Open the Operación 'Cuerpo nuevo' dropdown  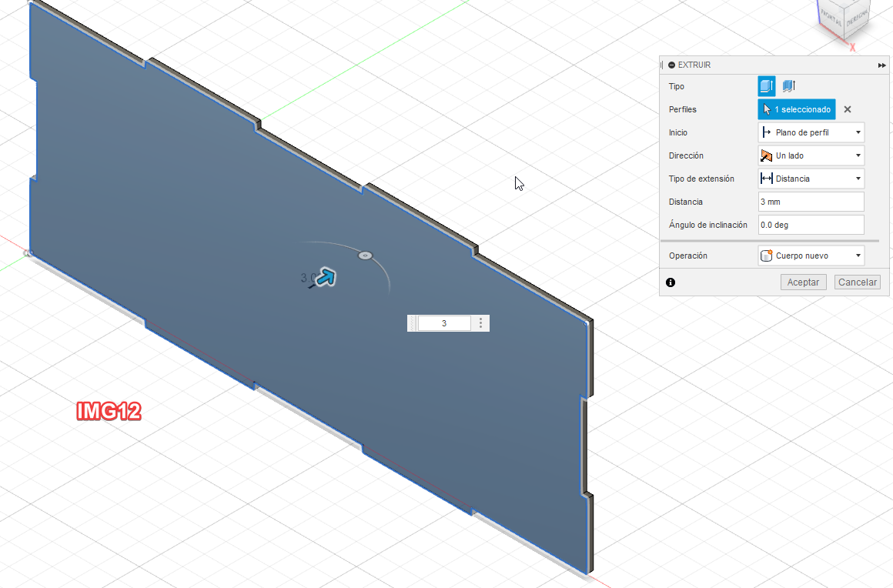tap(811, 256)
